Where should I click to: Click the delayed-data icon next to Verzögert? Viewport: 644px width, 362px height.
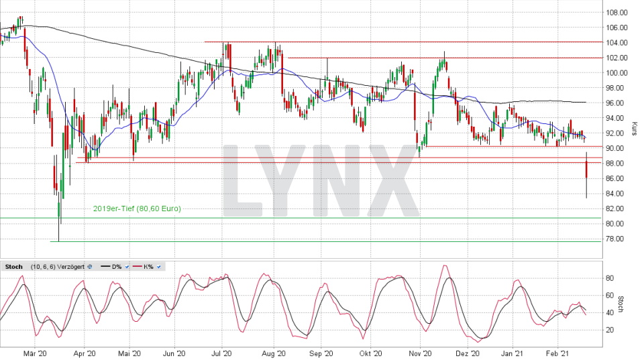[x=90, y=267]
